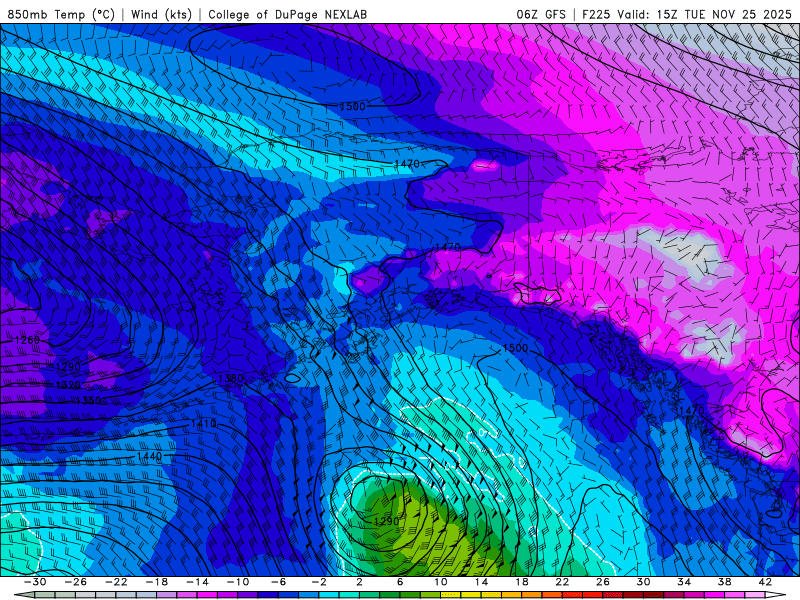Click the '850mb Temp (°C)' title text
Screen dimensions: 800x600
(x=61, y=14)
